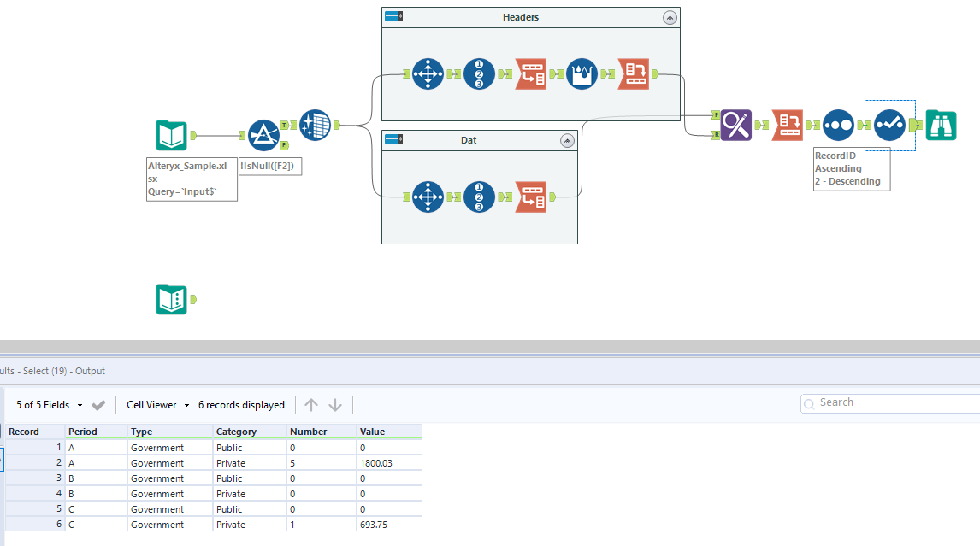This screenshot has height=546, width=980.
Task: Open the purple Find Replace tool
Action: pos(735,125)
